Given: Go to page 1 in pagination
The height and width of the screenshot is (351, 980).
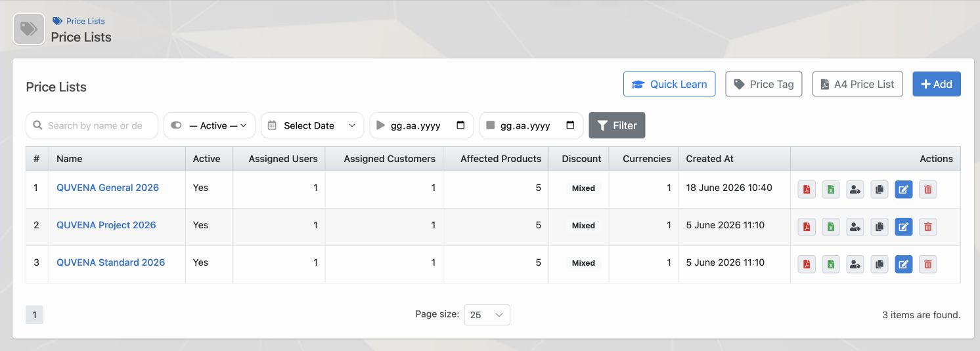Looking at the screenshot, I should click(x=34, y=315).
